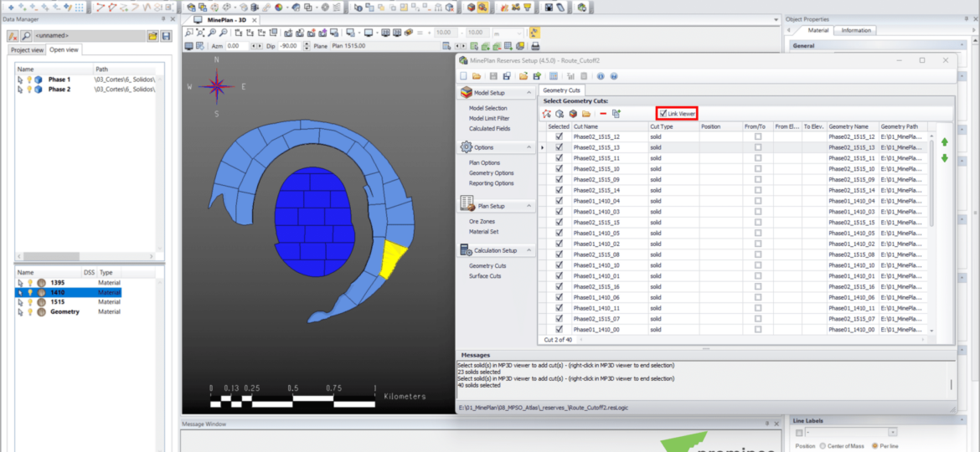The height and width of the screenshot is (452, 980).
Task: Select the Material tab in Object Properties
Action: click(x=818, y=30)
